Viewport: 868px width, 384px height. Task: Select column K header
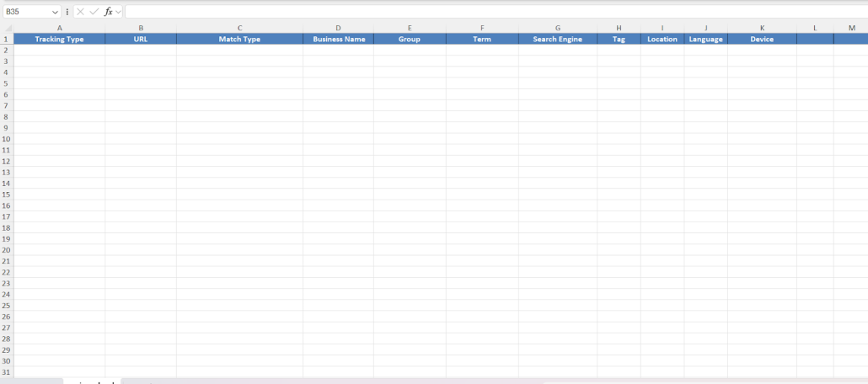coord(763,28)
